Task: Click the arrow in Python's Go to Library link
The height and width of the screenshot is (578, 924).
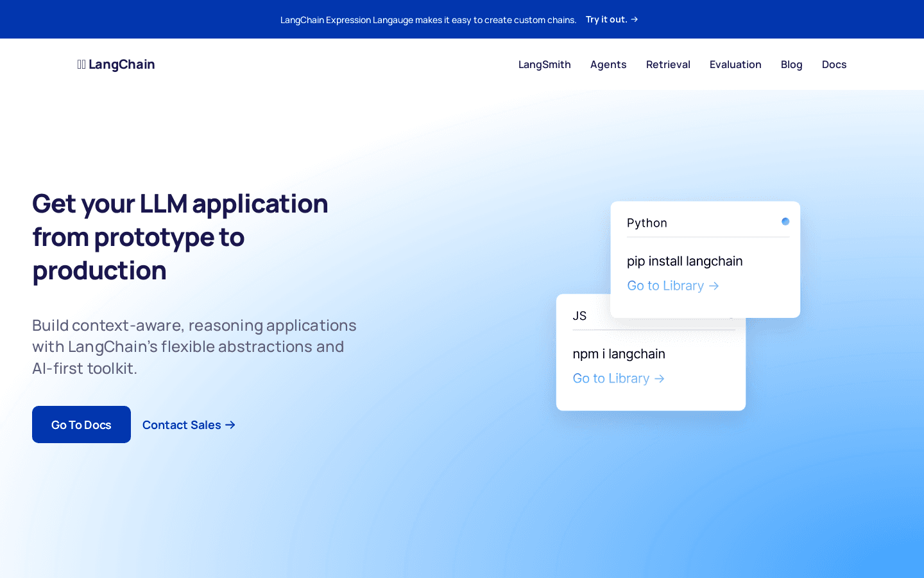Action: tap(714, 286)
